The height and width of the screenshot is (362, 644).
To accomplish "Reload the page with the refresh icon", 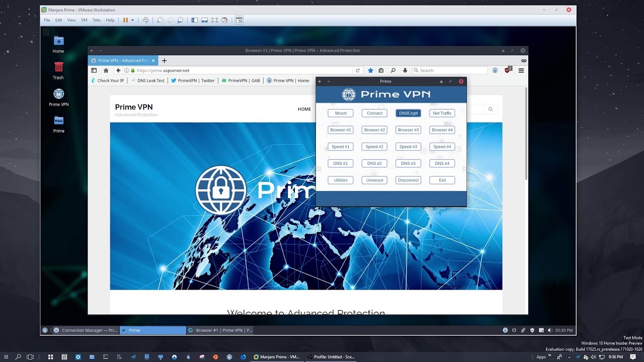I will click(x=358, y=70).
